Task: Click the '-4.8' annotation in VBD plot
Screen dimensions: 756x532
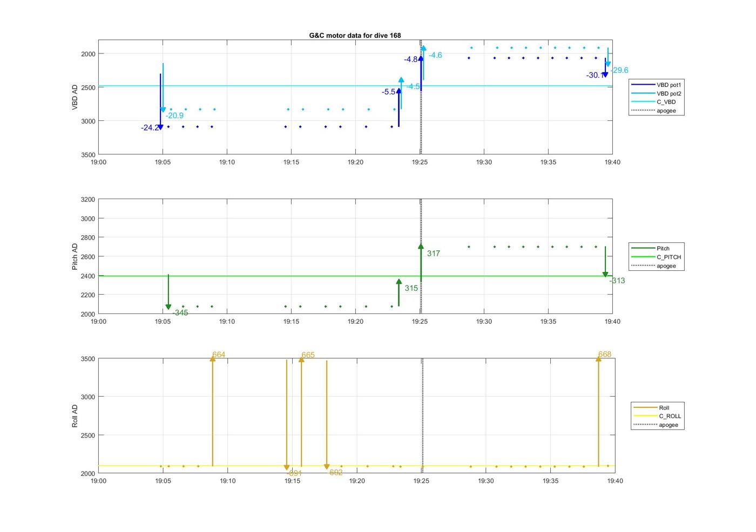Action: 411,59
